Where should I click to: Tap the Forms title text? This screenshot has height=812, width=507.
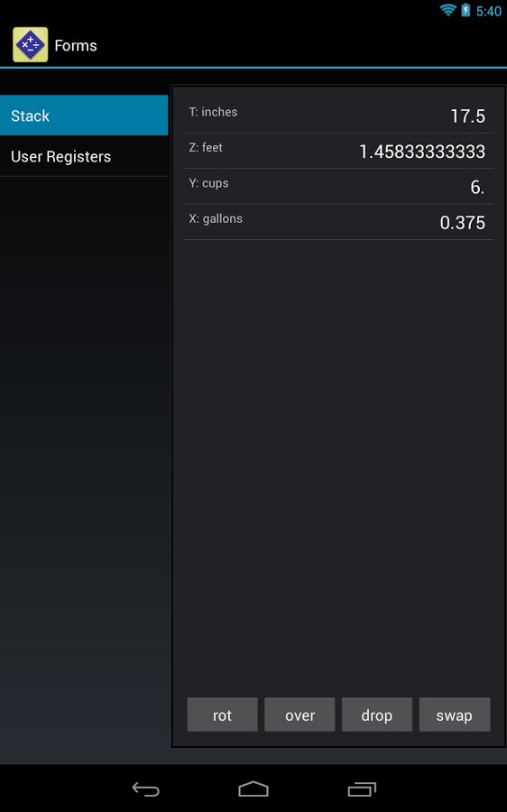76,46
